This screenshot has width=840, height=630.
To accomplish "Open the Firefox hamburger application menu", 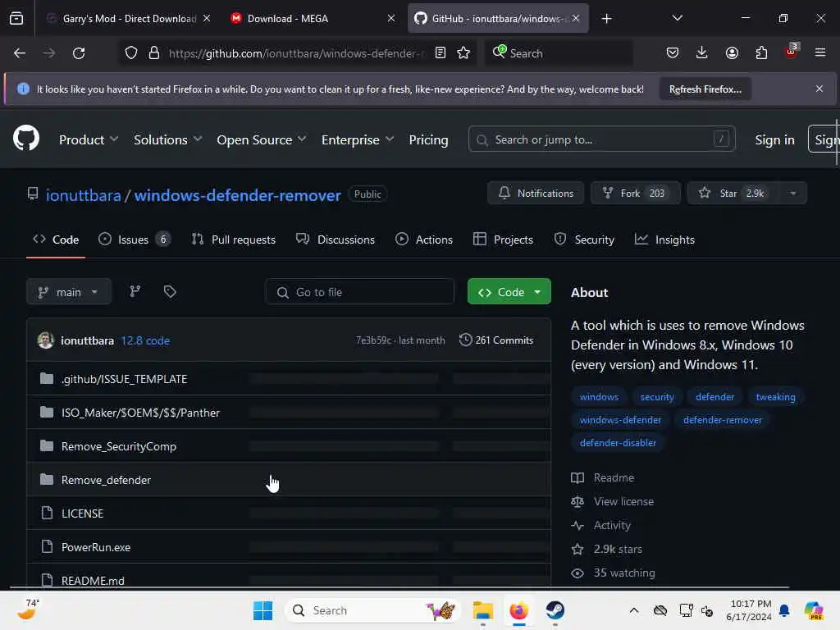I will [820, 52].
